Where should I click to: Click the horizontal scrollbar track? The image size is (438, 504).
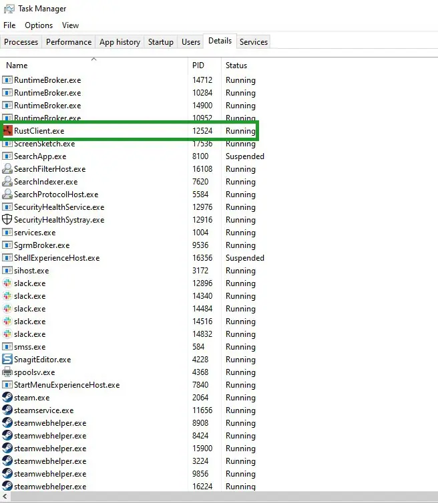(224, 496)
